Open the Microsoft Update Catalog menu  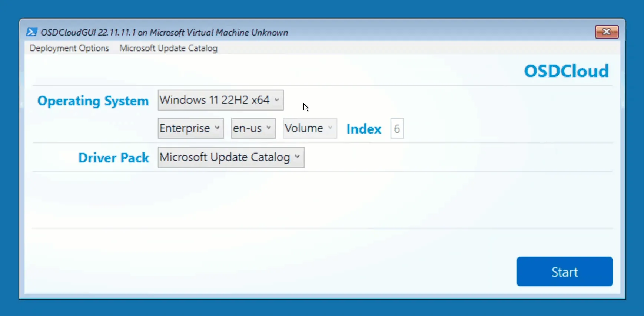[x=168, y=48]
